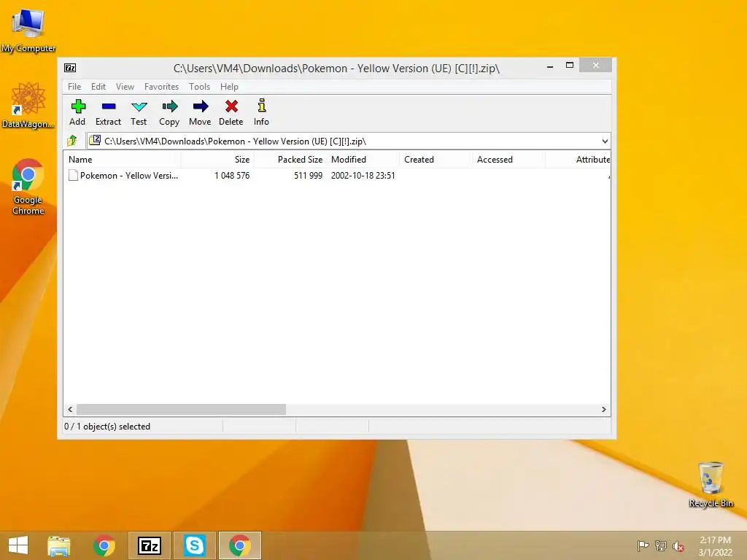Open the File menu

(74, 87)
